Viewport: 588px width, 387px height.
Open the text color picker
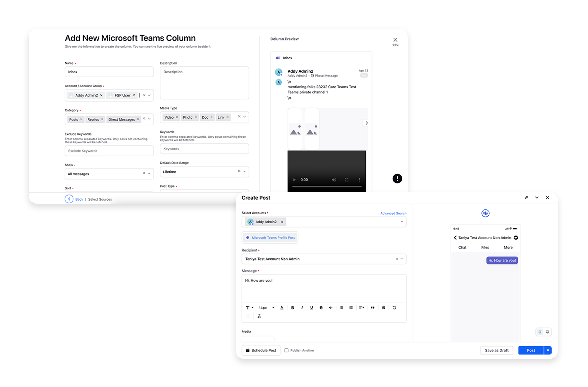[282, 308]
